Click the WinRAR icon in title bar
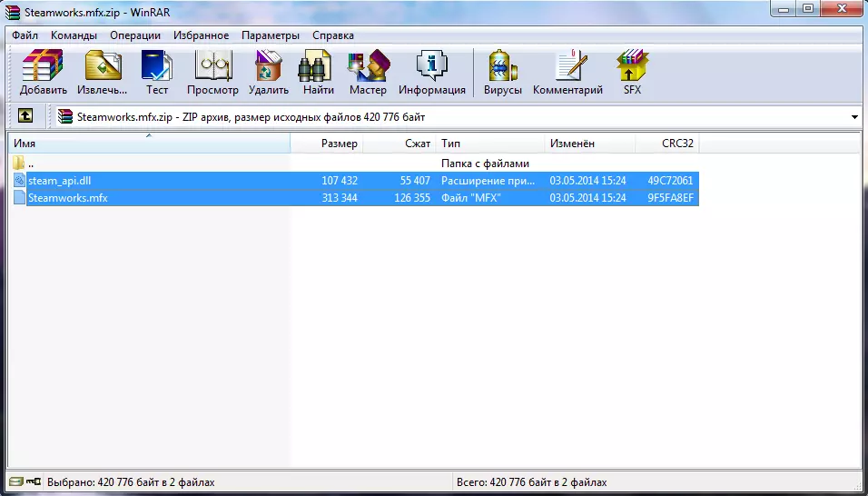Image resolution: width=868 pixels, height=496 pixels. tap(12, 12)
